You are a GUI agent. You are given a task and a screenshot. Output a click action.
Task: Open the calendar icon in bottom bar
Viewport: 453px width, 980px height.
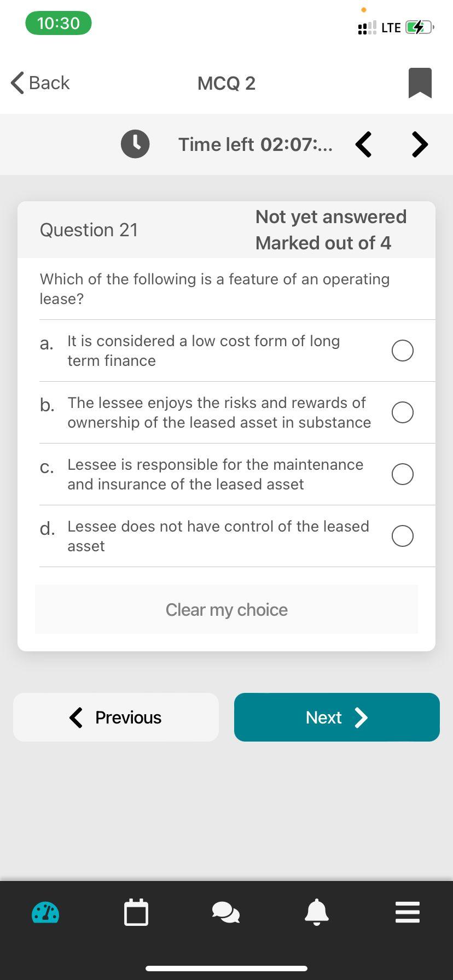click(x=136, y=913)
